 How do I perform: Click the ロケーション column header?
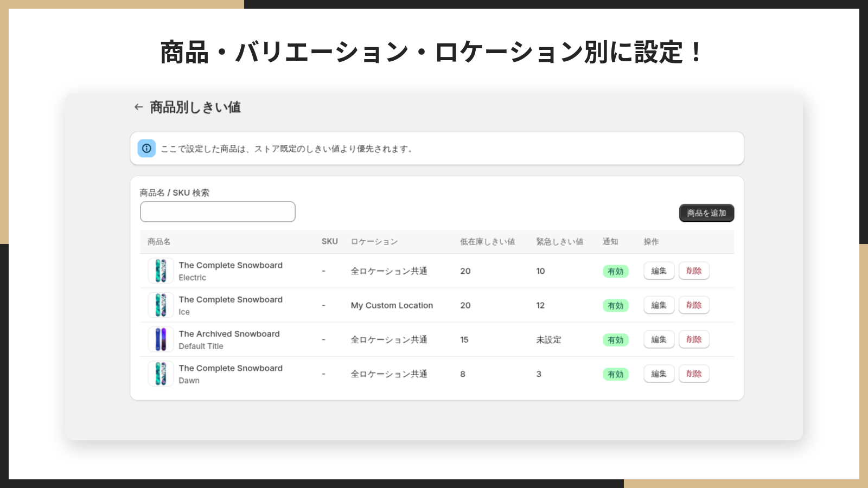point(374,241)
